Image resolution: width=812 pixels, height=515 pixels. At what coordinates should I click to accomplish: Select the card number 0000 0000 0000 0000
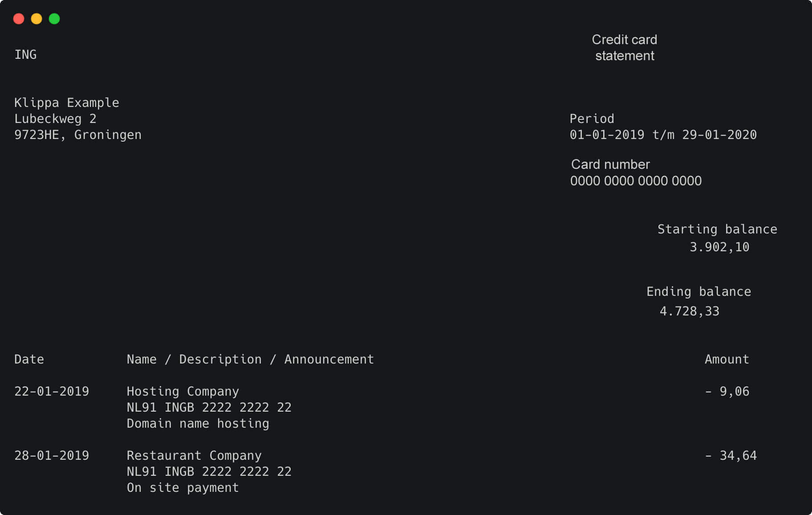click(636, 181)
